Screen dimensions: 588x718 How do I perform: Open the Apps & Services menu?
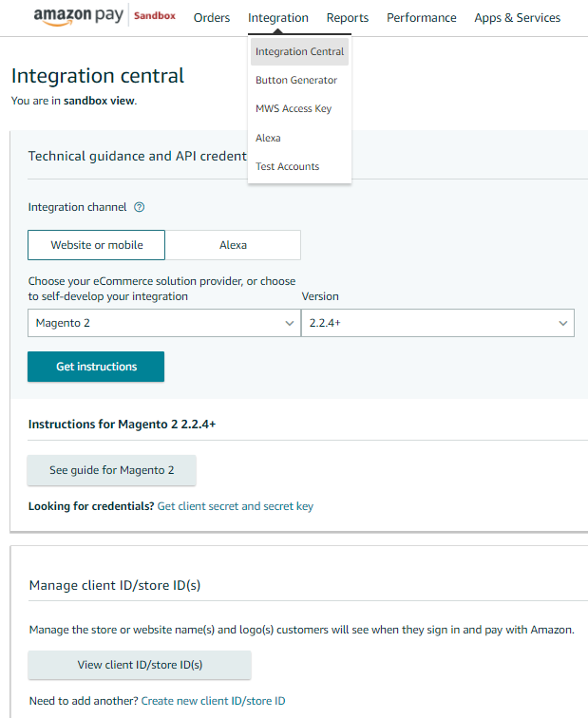coord(517,18)
